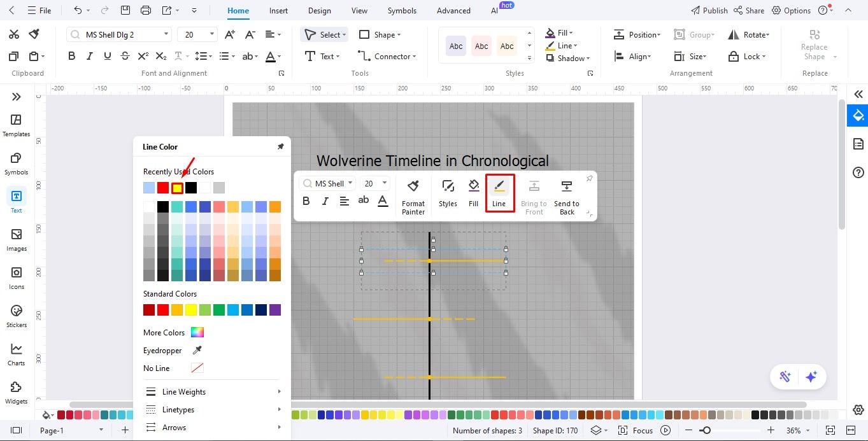
Task: Start presentation with the status bar play icon
Action: [x=665, y=430]
